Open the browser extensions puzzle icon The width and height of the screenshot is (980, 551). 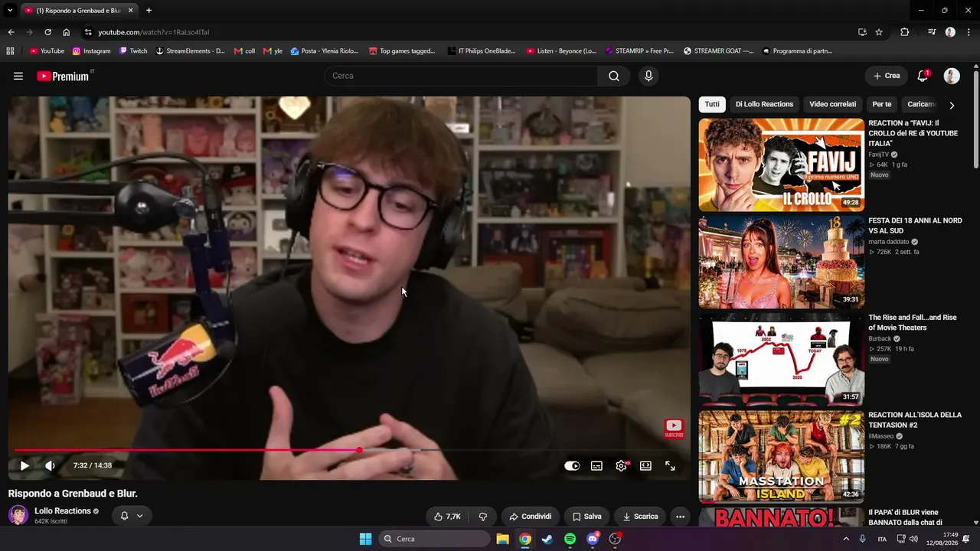click(905, 32)
